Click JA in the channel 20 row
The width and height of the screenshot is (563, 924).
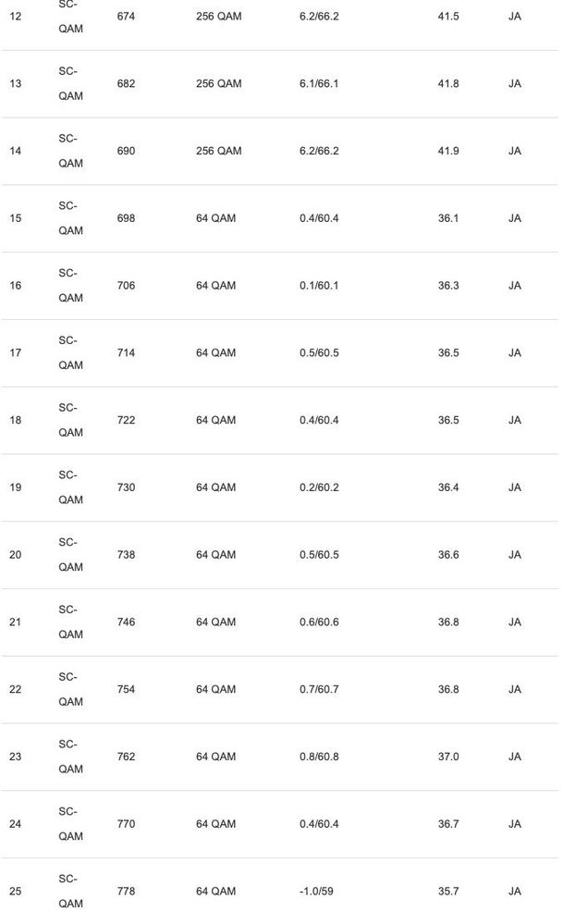514,555
